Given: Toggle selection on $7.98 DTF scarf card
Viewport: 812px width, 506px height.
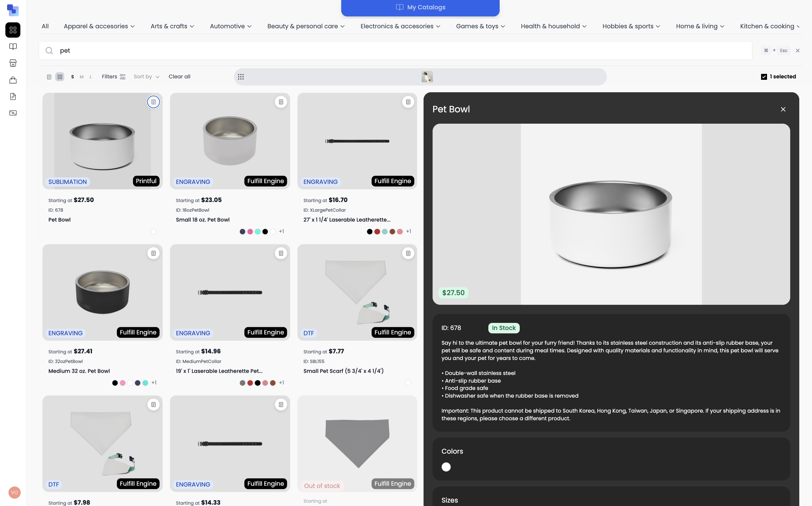Looking at the screenshot, I should (153, 404).
